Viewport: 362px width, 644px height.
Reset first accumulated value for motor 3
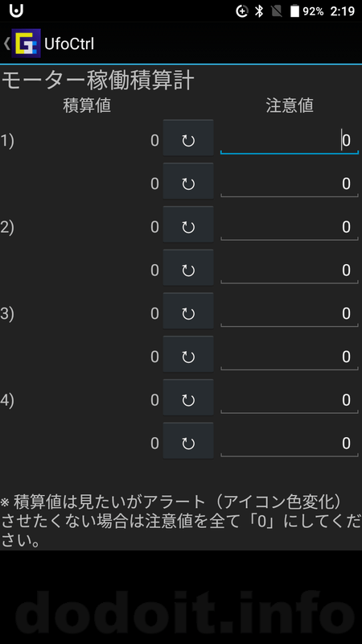pos(188,312)
